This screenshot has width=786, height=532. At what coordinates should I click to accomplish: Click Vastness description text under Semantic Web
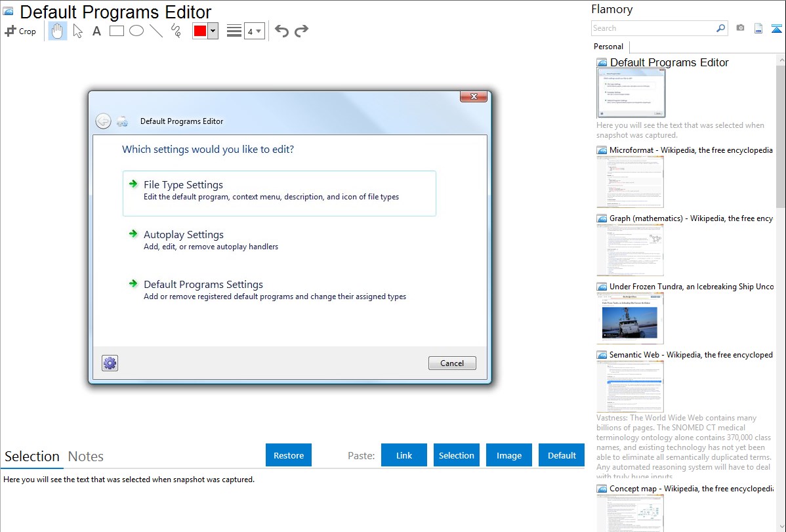[x=684, y=447]
